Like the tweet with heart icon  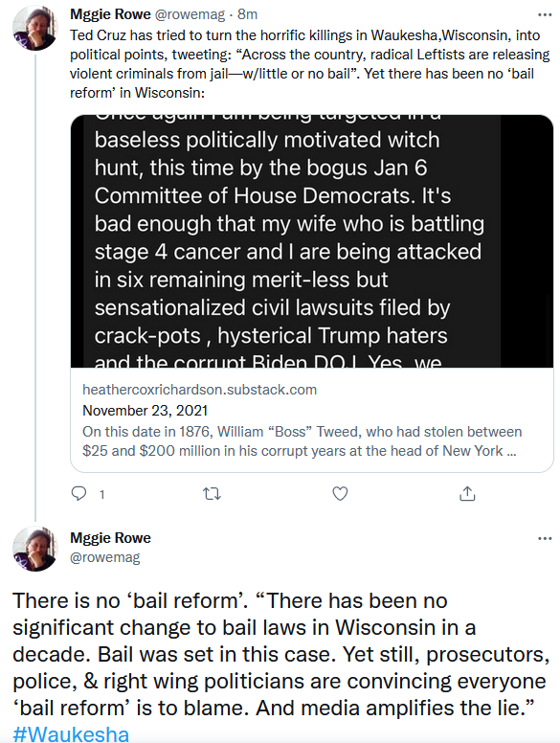pyautogui.click(x=340, y=494)
